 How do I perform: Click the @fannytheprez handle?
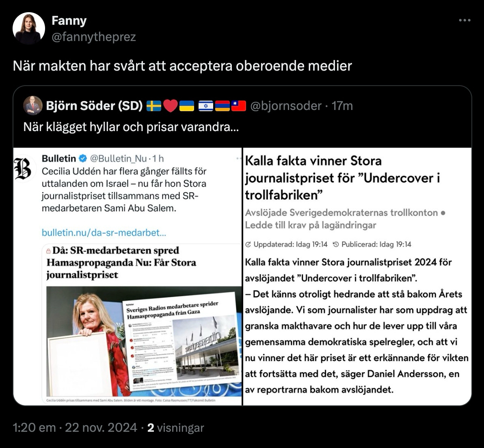(x=94, y=37)
